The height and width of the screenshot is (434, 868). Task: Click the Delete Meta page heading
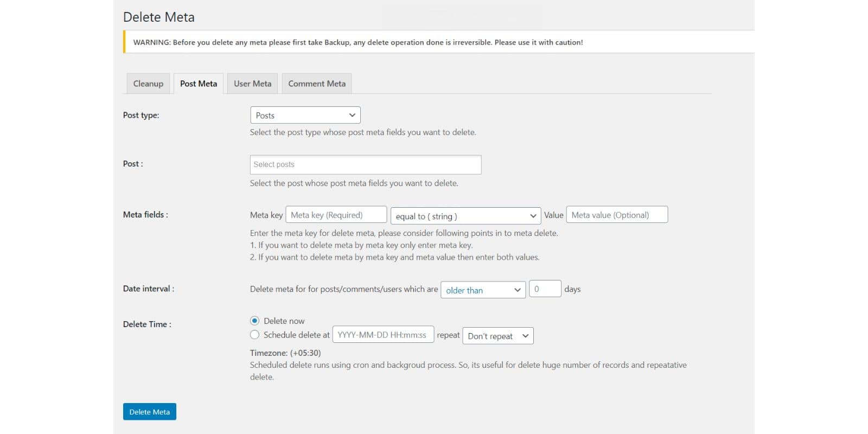click(159, 17)
